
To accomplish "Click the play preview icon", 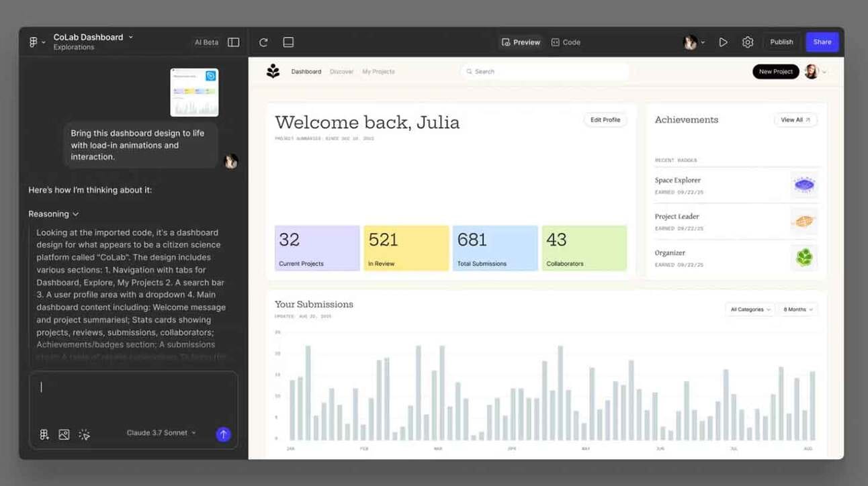I will coord(723,42).
